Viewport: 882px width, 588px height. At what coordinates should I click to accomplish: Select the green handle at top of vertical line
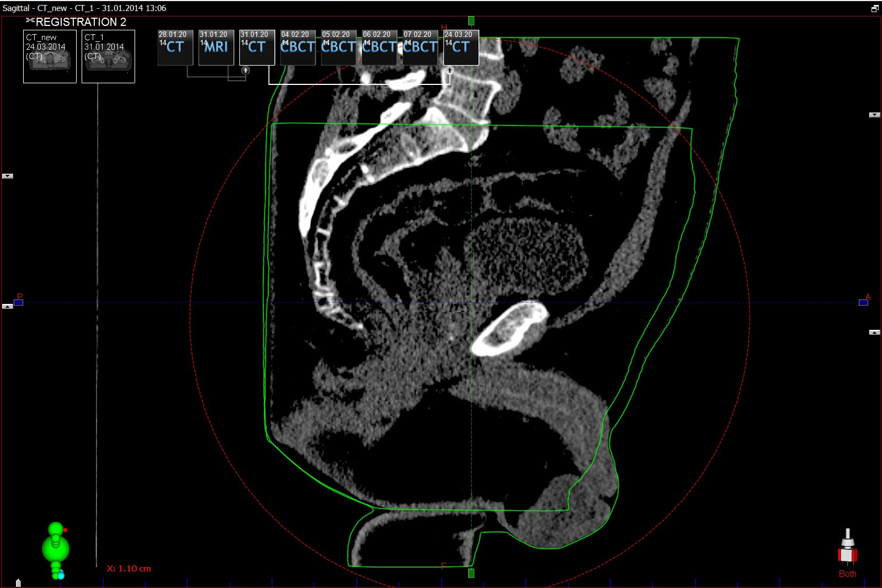(x=471, y=20)
